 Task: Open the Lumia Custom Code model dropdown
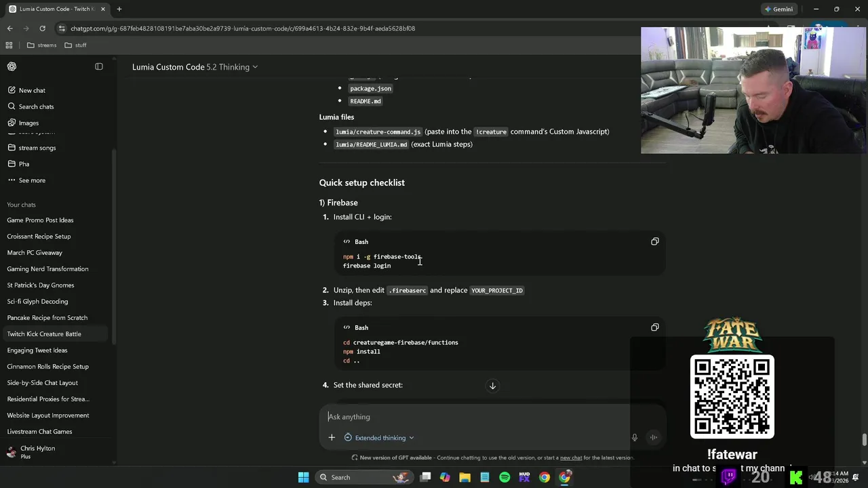tap(195, 67)
